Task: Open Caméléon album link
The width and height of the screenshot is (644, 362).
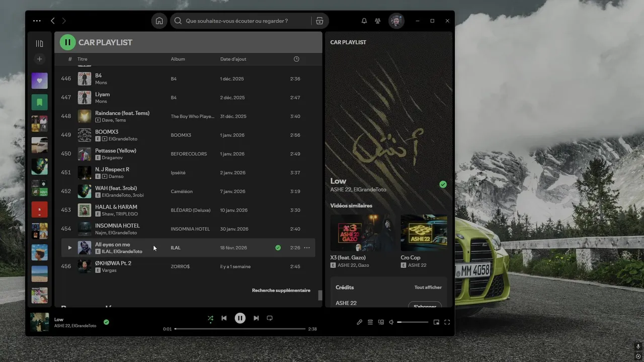Action: click(182, 192)
